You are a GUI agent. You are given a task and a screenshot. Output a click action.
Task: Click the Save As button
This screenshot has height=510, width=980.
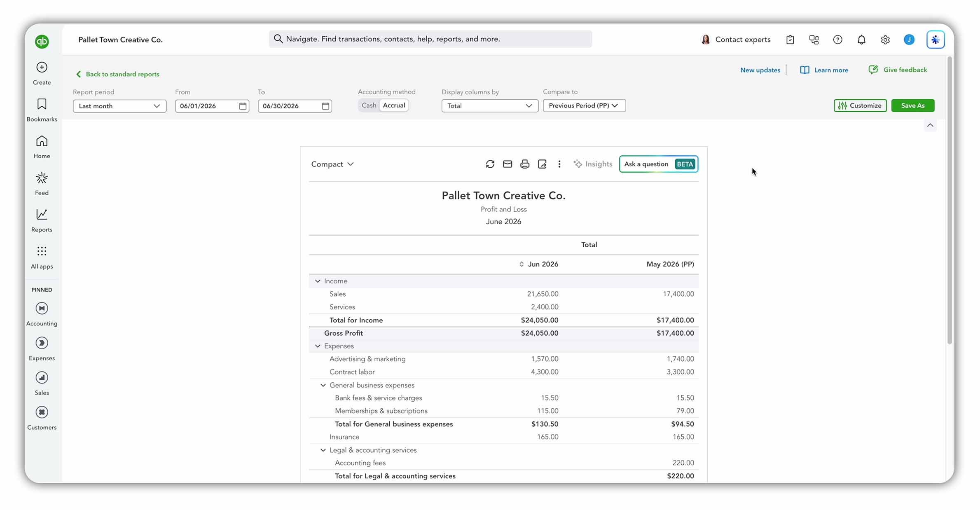click(x=912, y=105)
